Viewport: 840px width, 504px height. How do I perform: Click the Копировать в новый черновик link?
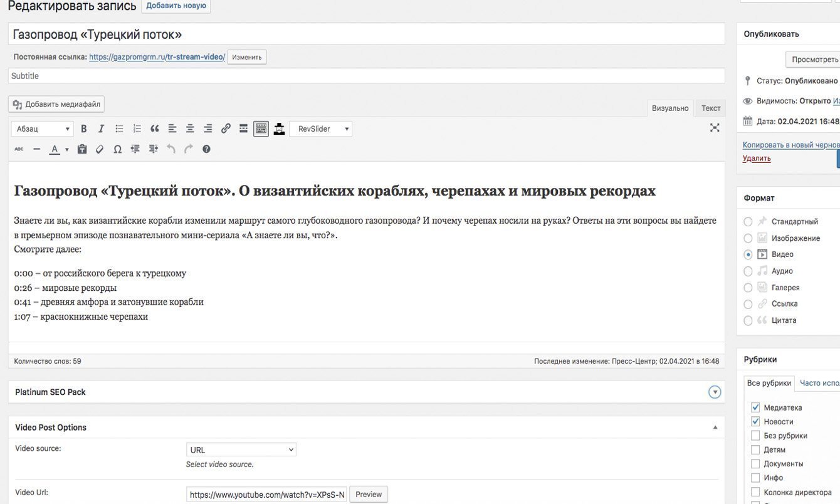tap(791, 145)
